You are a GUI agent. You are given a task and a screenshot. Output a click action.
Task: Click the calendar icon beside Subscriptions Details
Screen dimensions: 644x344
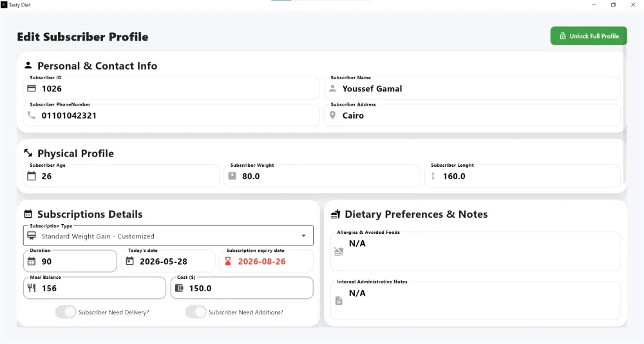[x=28, y=214]
